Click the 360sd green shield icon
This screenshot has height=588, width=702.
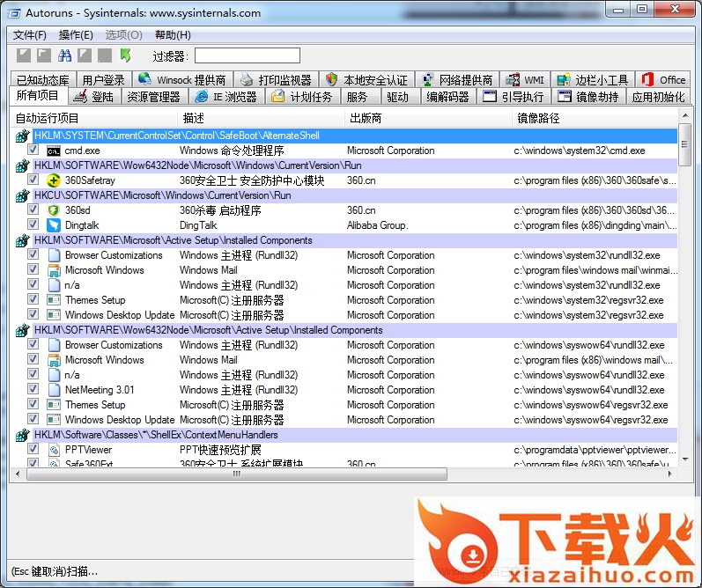tap(54, 210)
